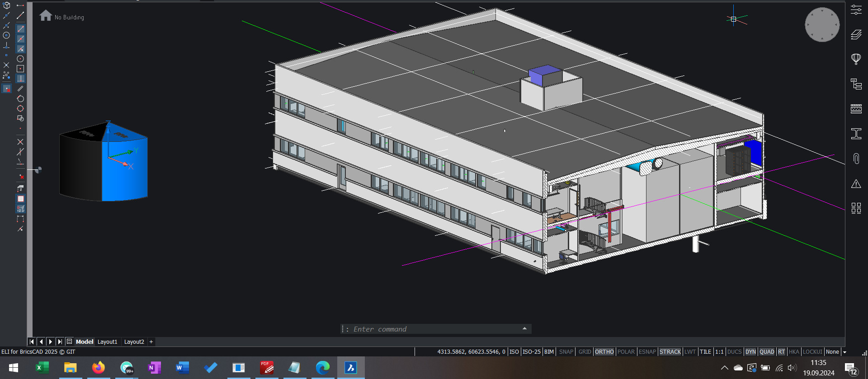Switch to the Model tab
Screen dimensions: 868x379
point(85,342)
